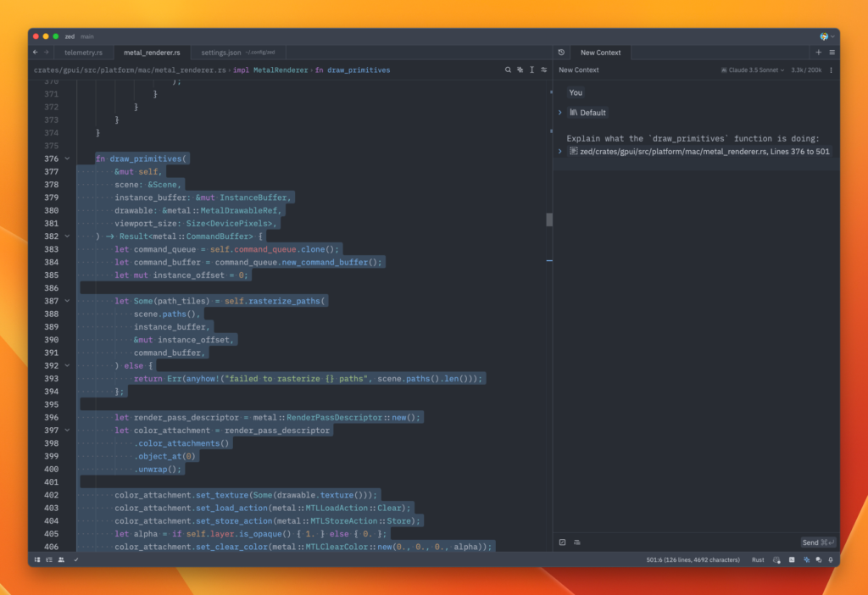
Task: Open assistant panel hamburger menu
Action: 832,52
